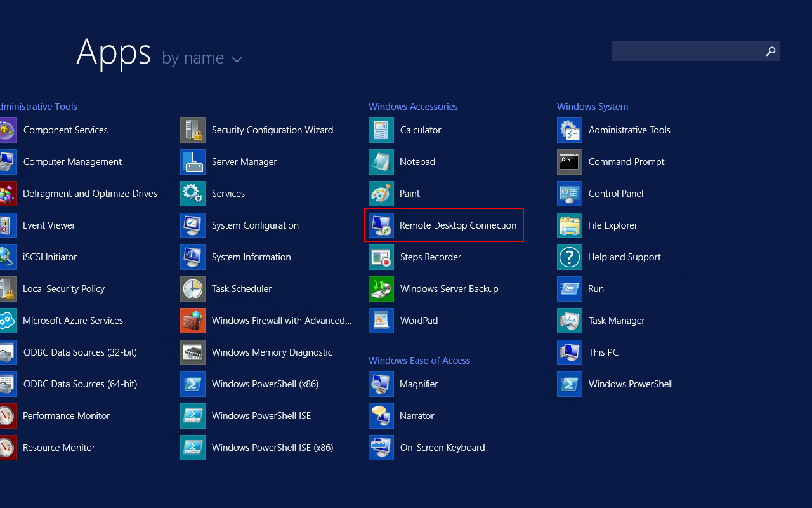Open Server Manager icon
The image size is (812, 508).
pyautogui.click(x=193, y=162)
